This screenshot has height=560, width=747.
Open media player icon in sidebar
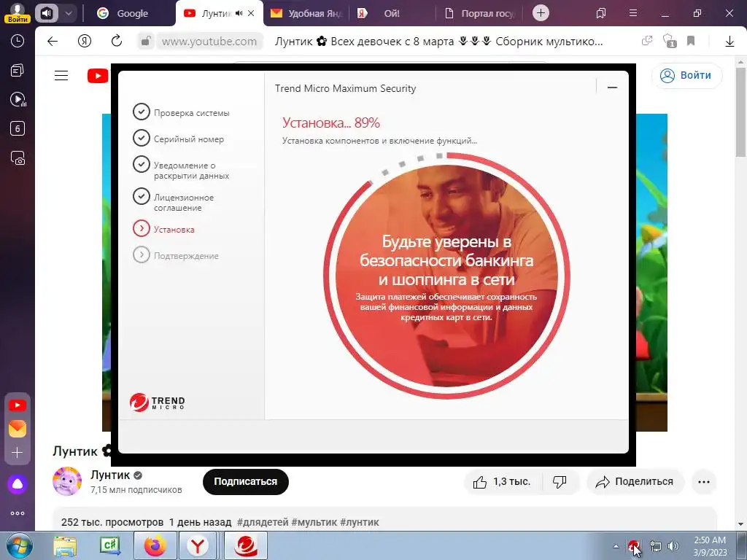[18, 99]
